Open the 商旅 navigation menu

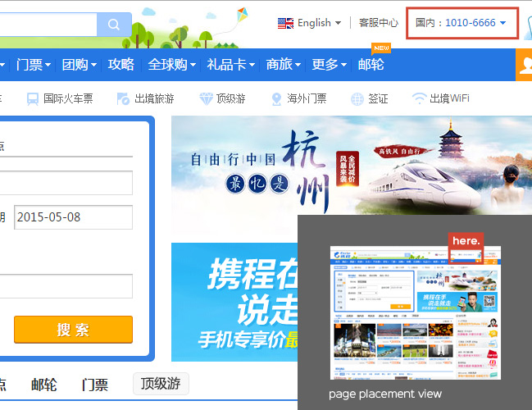(x=284, y=65)
